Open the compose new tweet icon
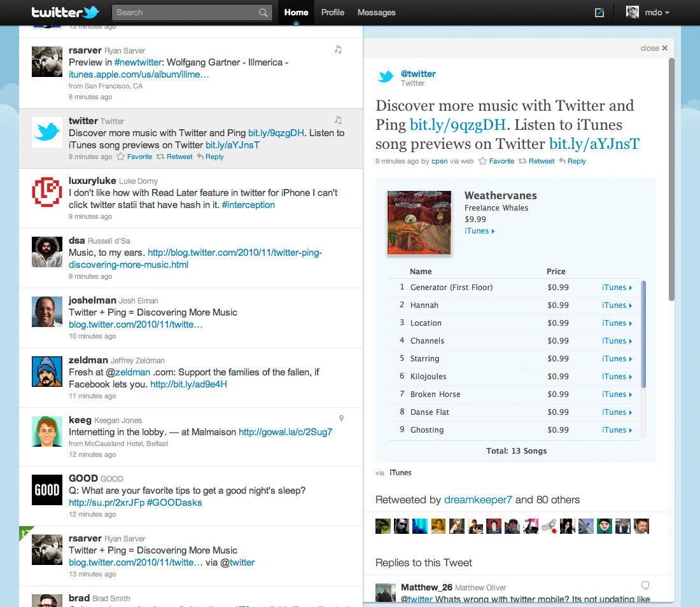 pos(599,12)
